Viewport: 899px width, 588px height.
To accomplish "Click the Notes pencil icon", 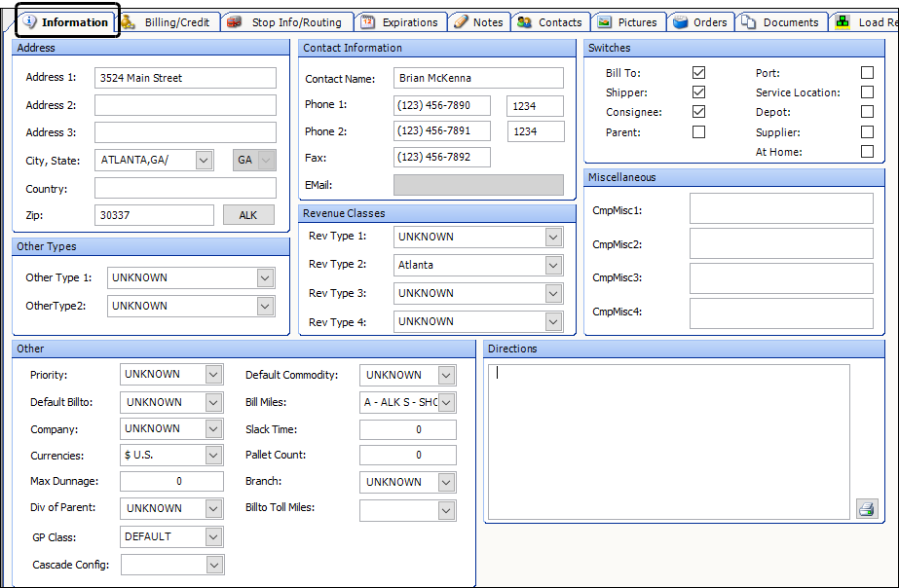I will click(x=461, y=22).
